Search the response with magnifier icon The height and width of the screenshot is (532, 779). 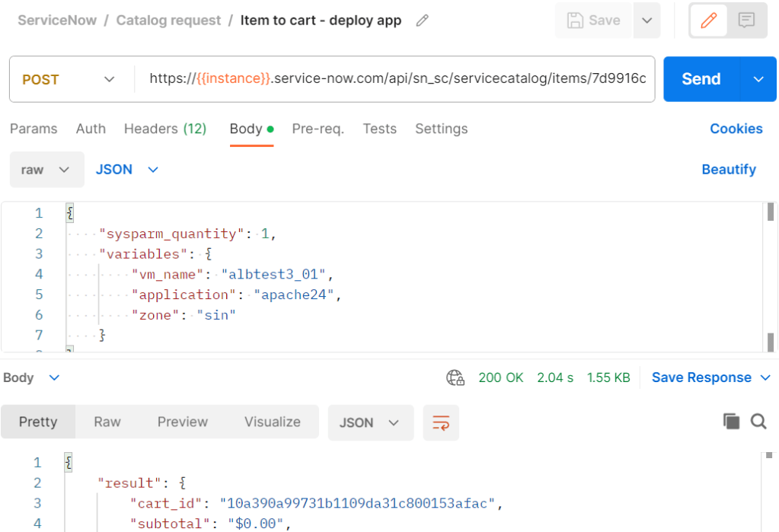coord(758,422)
